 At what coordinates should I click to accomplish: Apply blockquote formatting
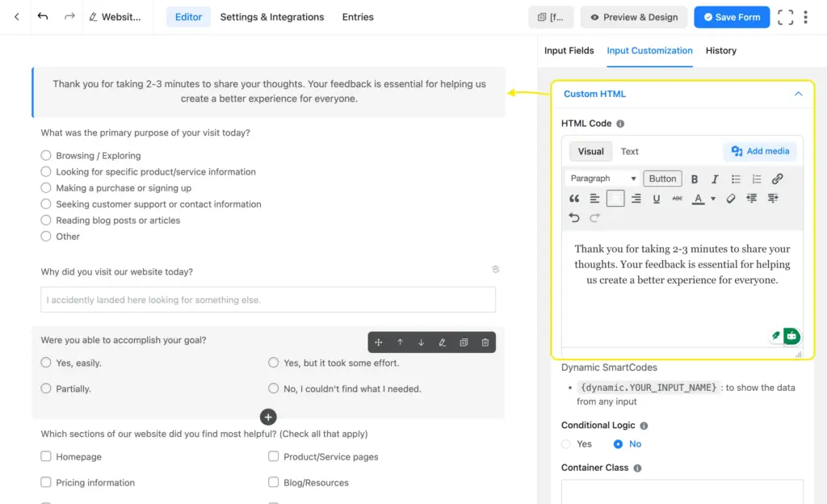pos(575,198)
